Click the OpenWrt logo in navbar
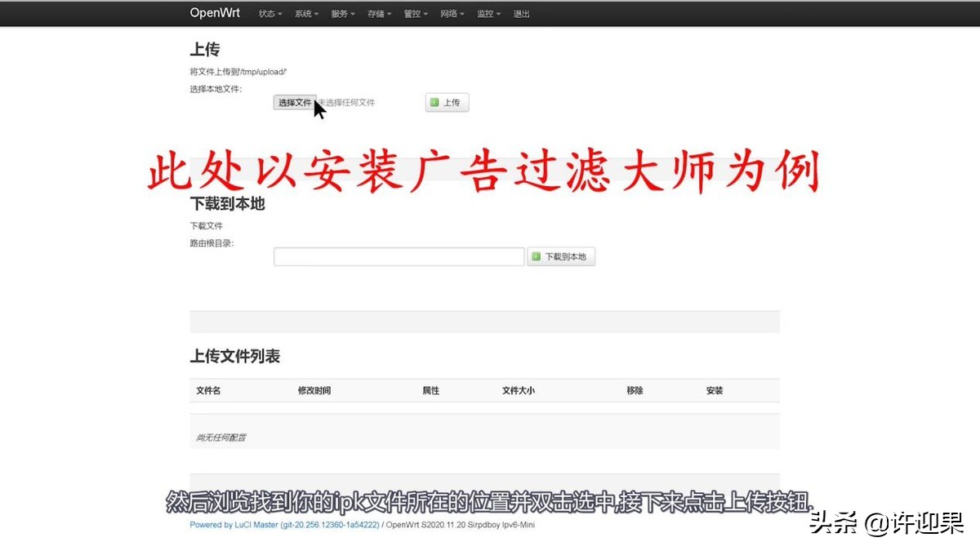This screenshot has width=980, height=551. pyautogui.click(x=214, y=13)
